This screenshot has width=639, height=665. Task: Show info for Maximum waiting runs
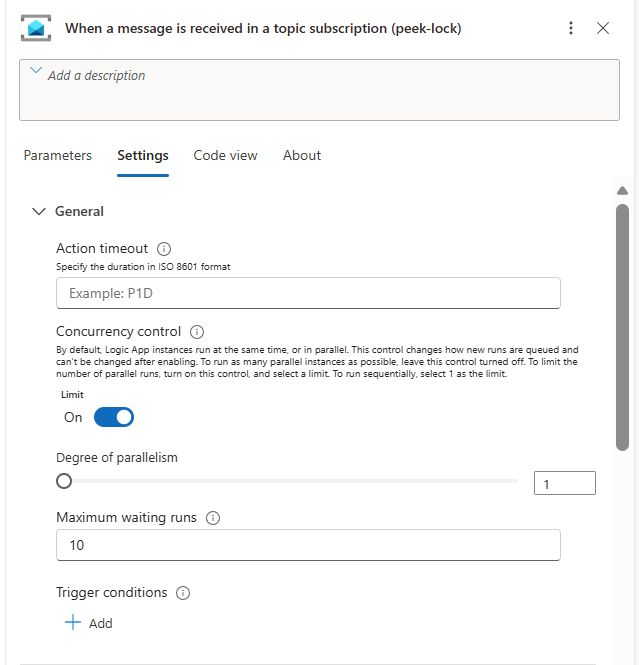pyautogui.click(x=213, y=518)
